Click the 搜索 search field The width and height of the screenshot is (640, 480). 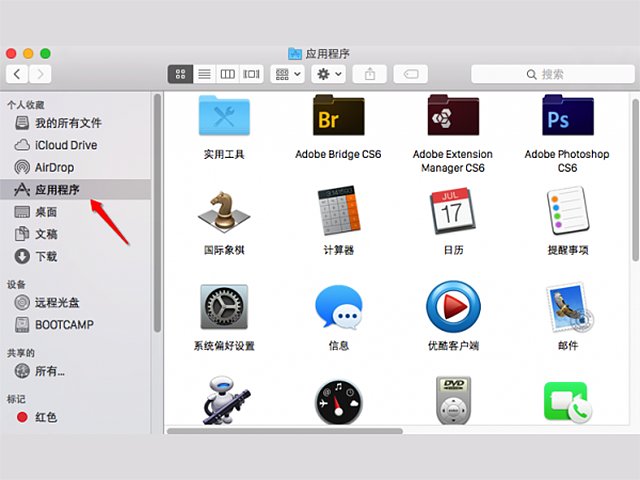click(553, 74)
